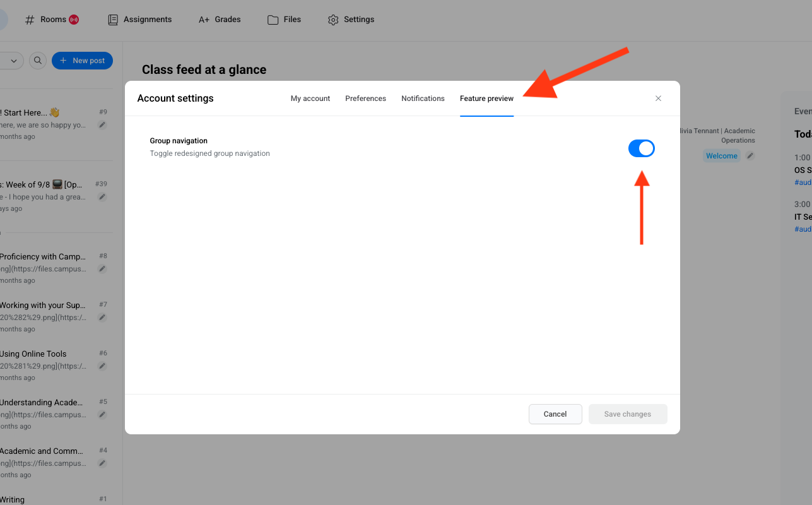This screenshot has height=505, width=812.
Task: Toggle the Group navigation switch
Action: pyautogui.click(x=641, y=148)
